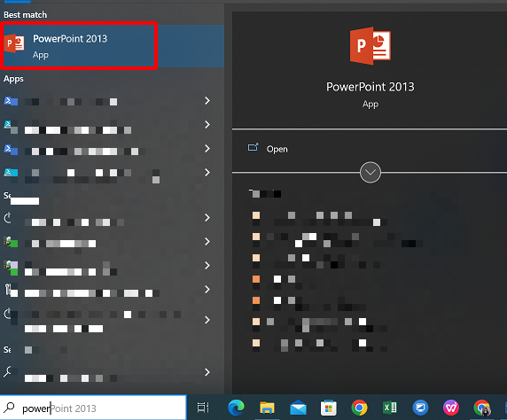Image resolution: width=507 pixels, height=420 pixels.
Task: Open PowerPoint 2013 best match result
Action: click(x=112, y=46)
